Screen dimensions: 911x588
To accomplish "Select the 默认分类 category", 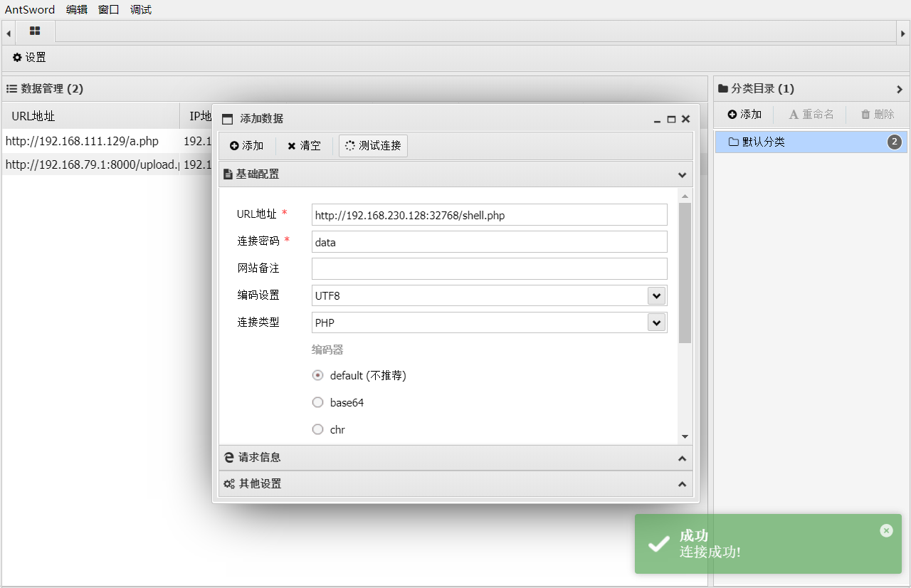I will point(811,142).
